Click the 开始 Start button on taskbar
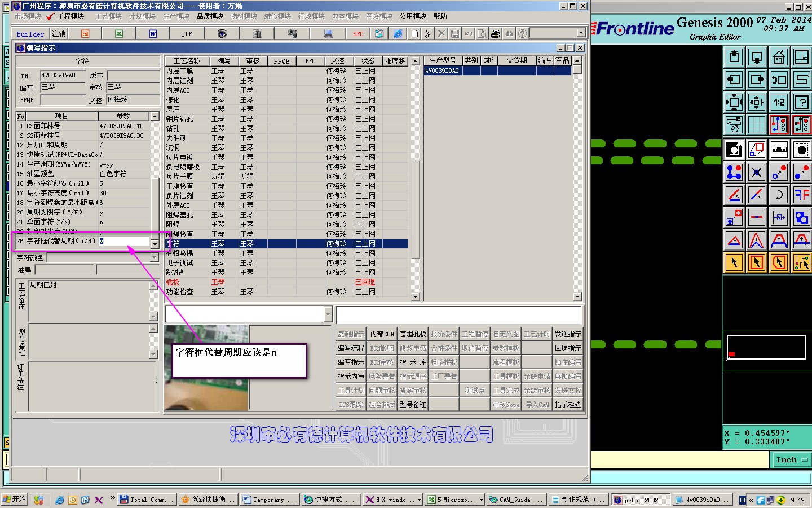812x508 pixels. coord(14,500)
